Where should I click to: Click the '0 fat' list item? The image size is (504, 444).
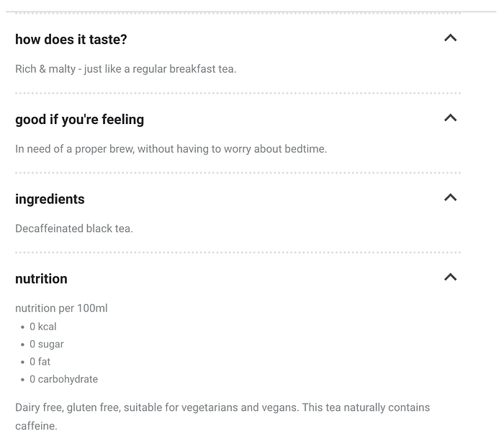pyautogui.click(x=40, y=362)
